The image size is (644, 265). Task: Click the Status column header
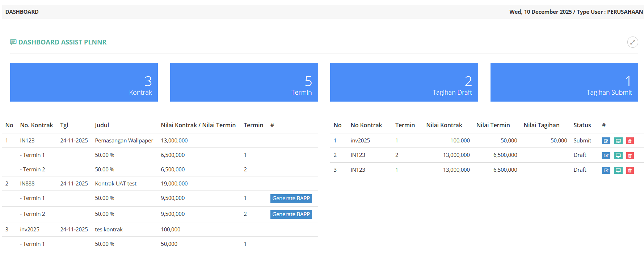(x=582, y=125)
